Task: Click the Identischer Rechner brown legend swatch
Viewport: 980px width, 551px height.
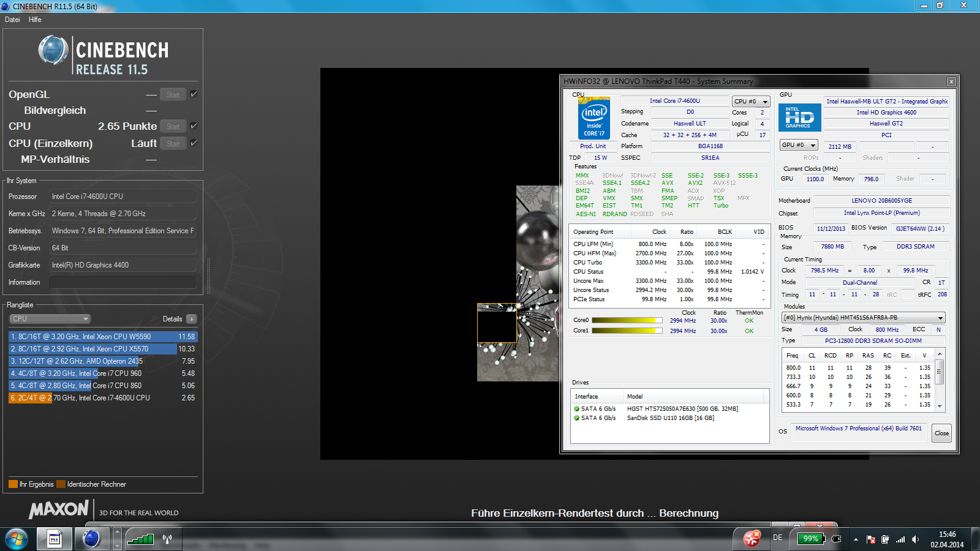Action: tap(61, 484)
